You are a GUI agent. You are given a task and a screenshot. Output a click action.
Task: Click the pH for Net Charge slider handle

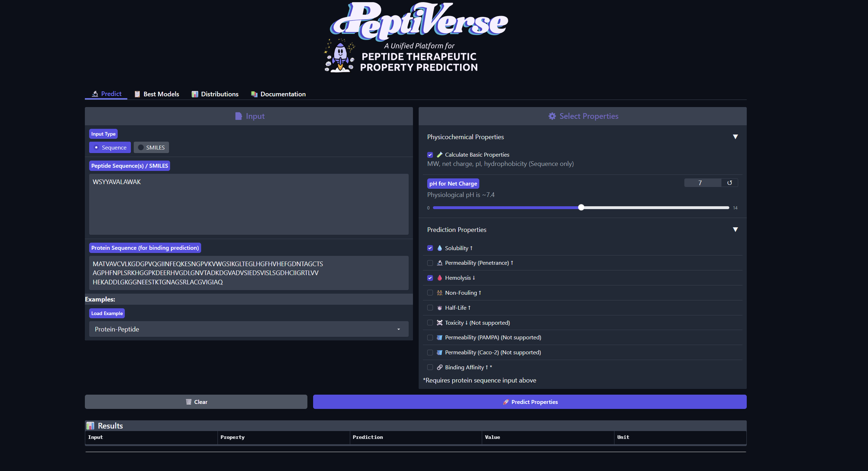click(581, 207)
